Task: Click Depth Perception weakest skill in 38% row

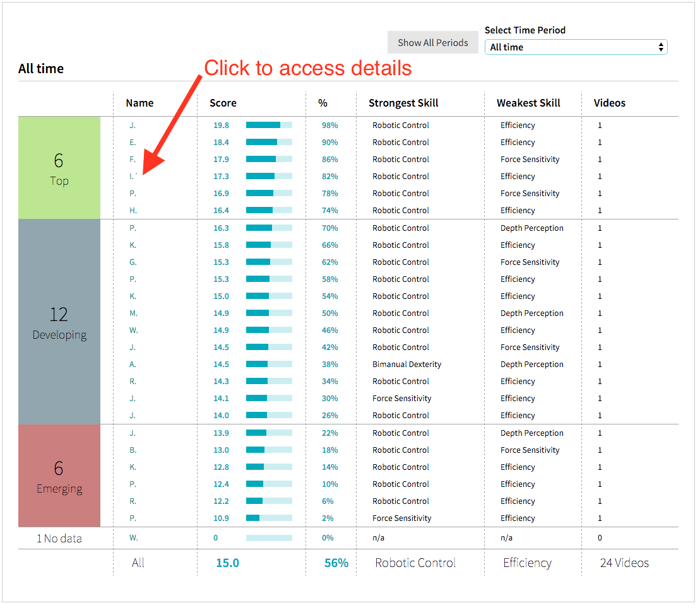Action: click(x=531, y=365)
